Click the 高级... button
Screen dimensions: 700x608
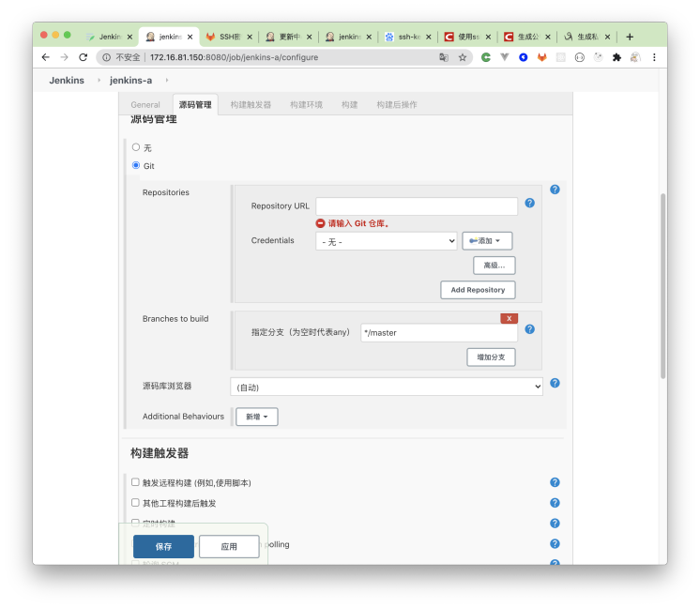pos(495,266)
